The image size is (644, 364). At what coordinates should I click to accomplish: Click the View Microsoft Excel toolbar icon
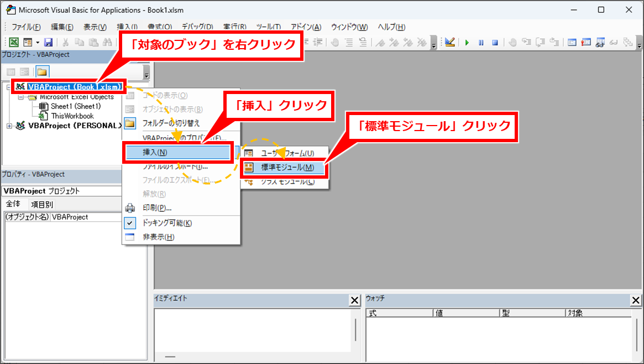point(14,43)
